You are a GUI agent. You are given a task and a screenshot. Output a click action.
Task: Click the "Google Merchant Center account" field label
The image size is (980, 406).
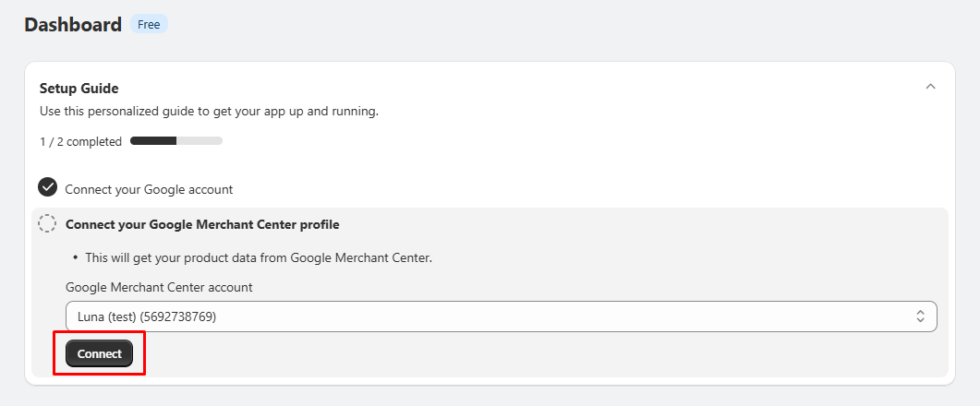[x=159, y=287]
